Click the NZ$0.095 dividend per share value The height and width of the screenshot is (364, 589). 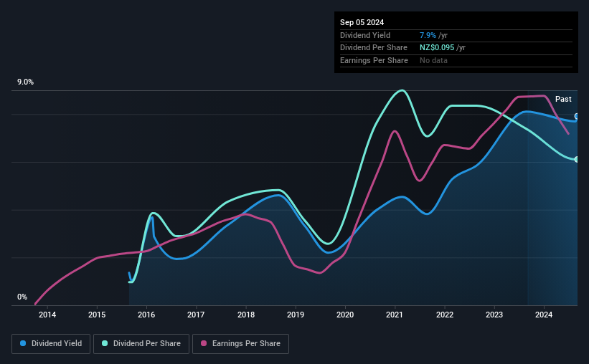(x=437, y=48)
